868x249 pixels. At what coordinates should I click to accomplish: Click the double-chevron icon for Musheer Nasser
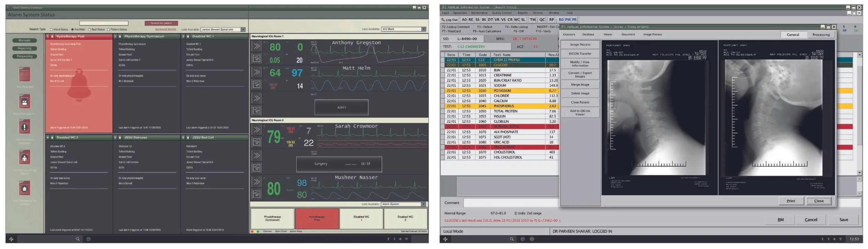tap(257, 182)
